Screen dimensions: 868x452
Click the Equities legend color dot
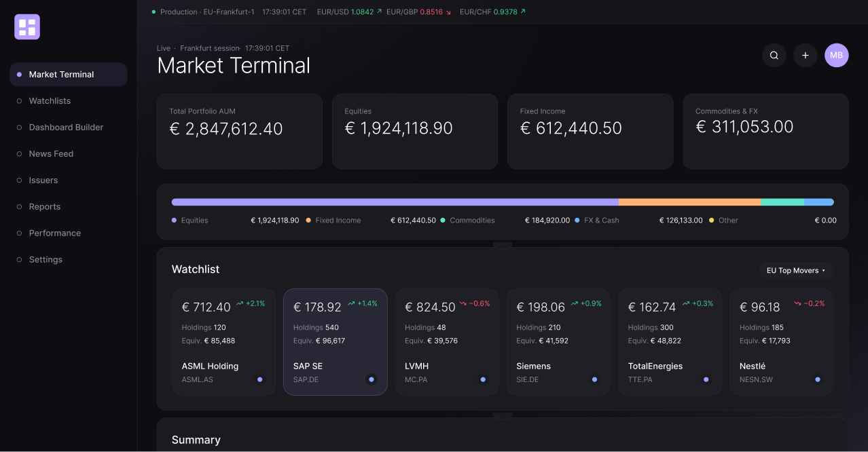point(175,221)
